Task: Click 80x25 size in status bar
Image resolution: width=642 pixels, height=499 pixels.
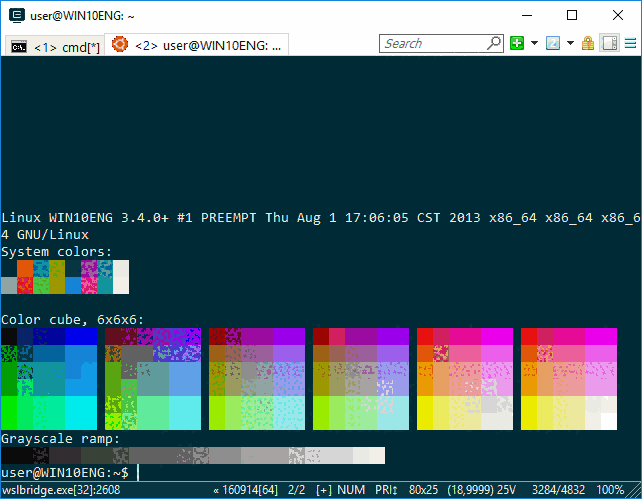Action: coord(423,490)
